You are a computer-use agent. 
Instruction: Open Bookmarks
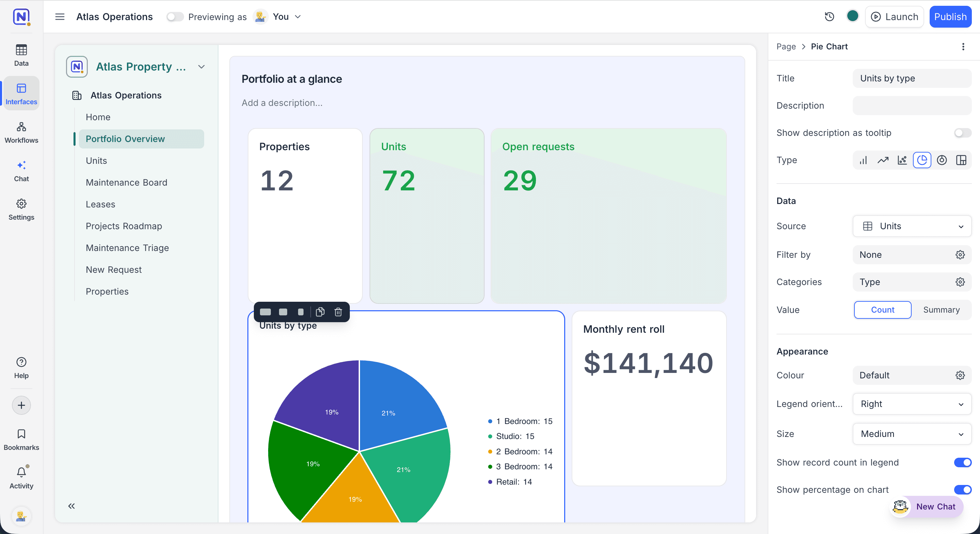pos(21,440)
